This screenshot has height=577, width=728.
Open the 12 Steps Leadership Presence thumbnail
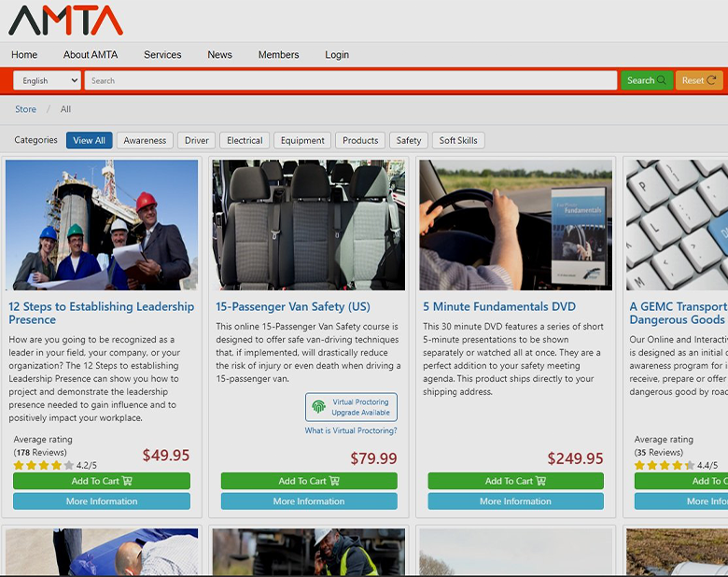point(102,225)
